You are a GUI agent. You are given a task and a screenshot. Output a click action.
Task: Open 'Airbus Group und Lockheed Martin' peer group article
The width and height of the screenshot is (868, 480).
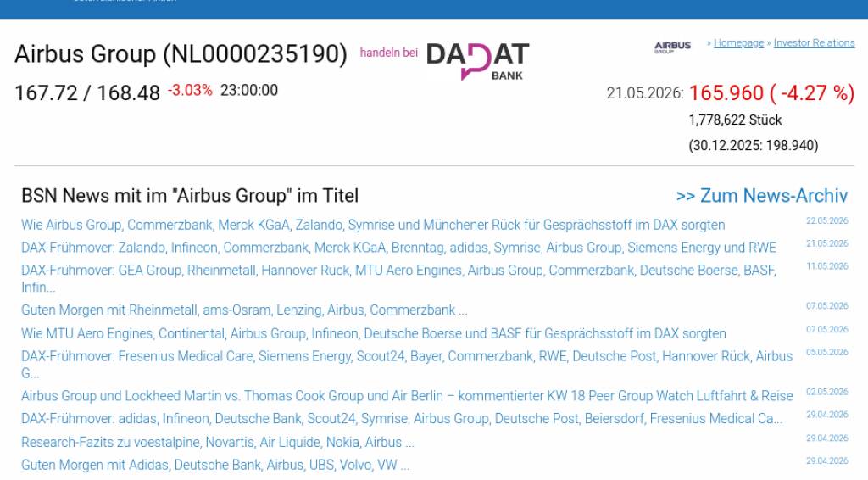click(x=407, y=396)
